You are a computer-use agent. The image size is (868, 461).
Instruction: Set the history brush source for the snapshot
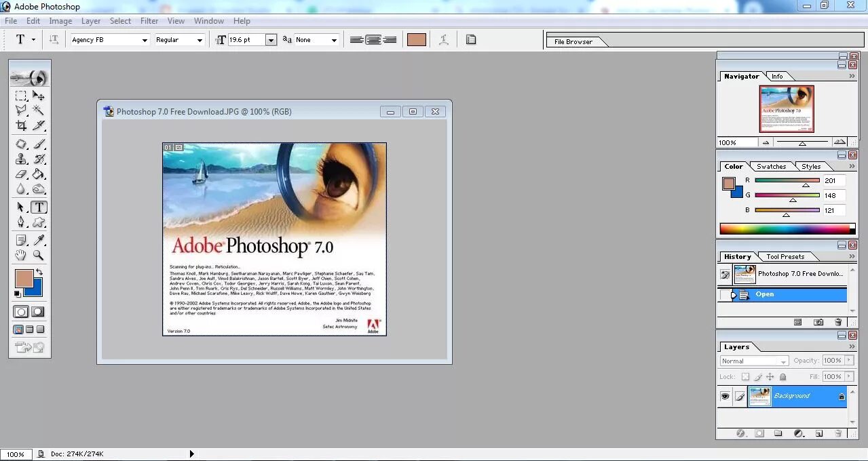click(725, 275)
